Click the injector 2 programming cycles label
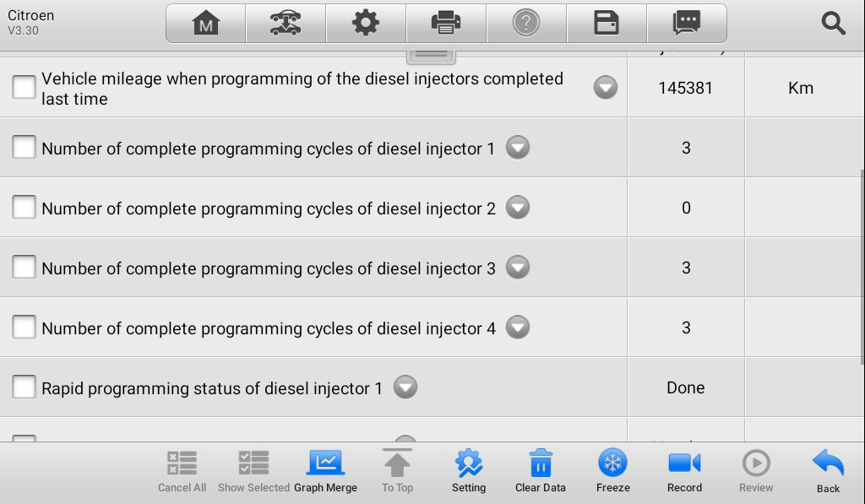 pyautogui.click(x=269, y=209)
